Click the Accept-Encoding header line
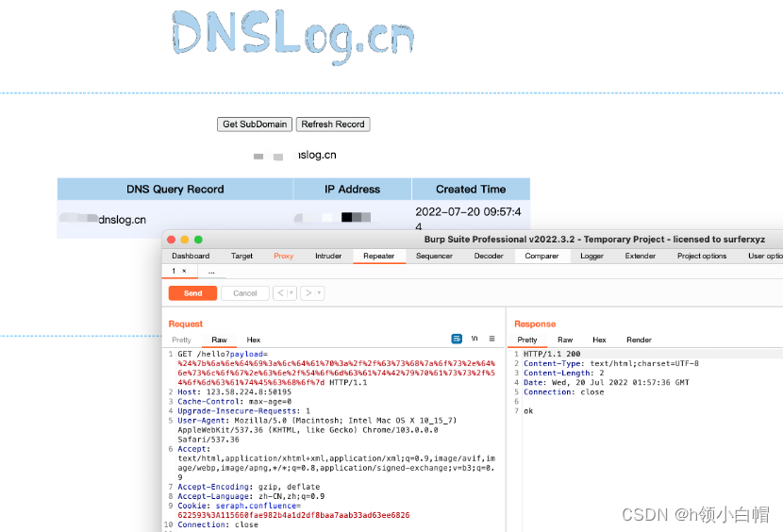Image resolution: width=783 pixels, height=532 pixels. (249, 487)
